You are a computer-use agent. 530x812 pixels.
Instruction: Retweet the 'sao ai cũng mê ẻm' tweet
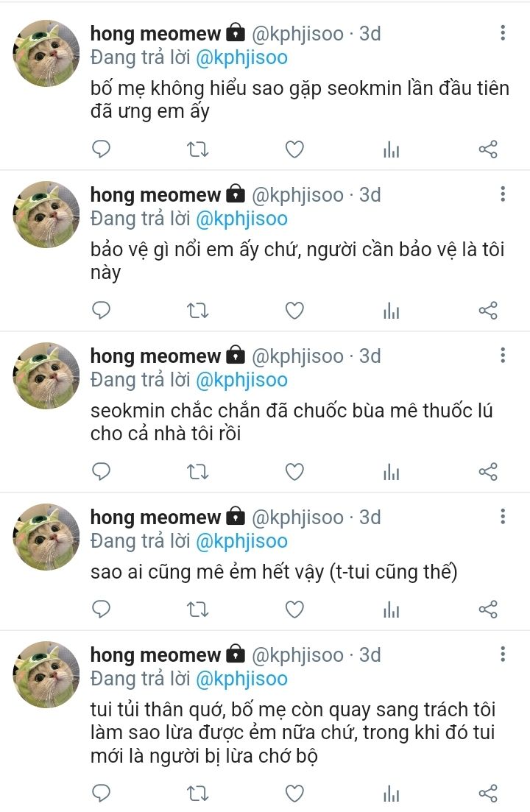[197, 610]
